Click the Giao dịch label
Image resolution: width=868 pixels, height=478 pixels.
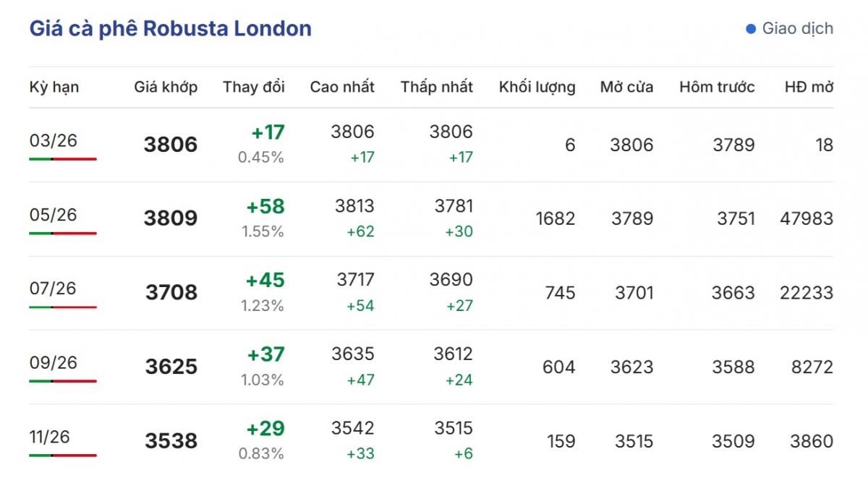pos(797,29)
